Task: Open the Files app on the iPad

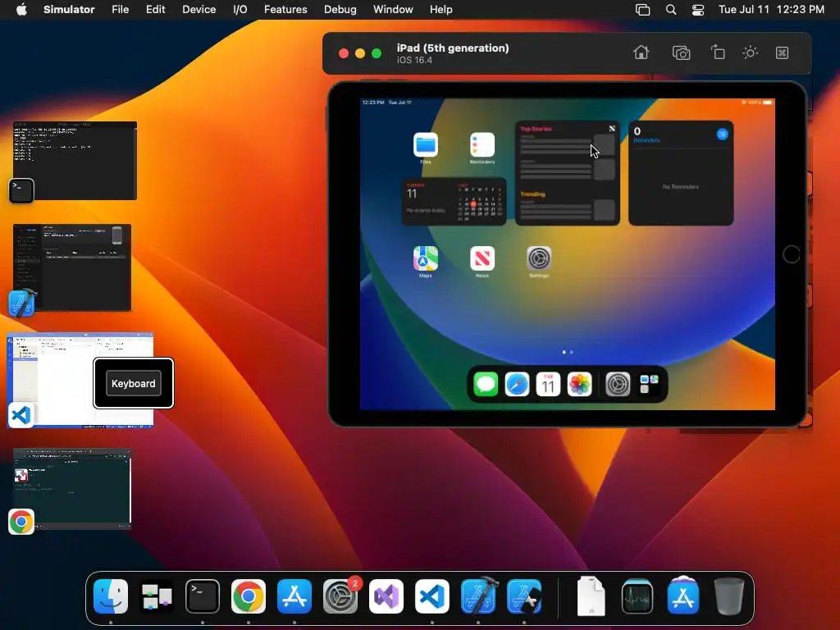Action: (x=426, y=145)
